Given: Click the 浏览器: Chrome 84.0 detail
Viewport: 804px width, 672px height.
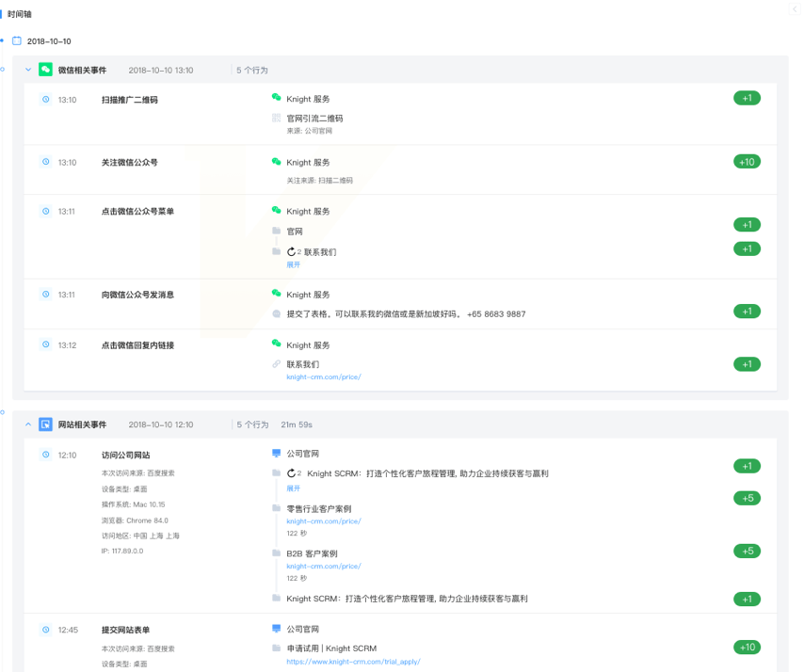Looking at the screenshot, I should point(135,520).
